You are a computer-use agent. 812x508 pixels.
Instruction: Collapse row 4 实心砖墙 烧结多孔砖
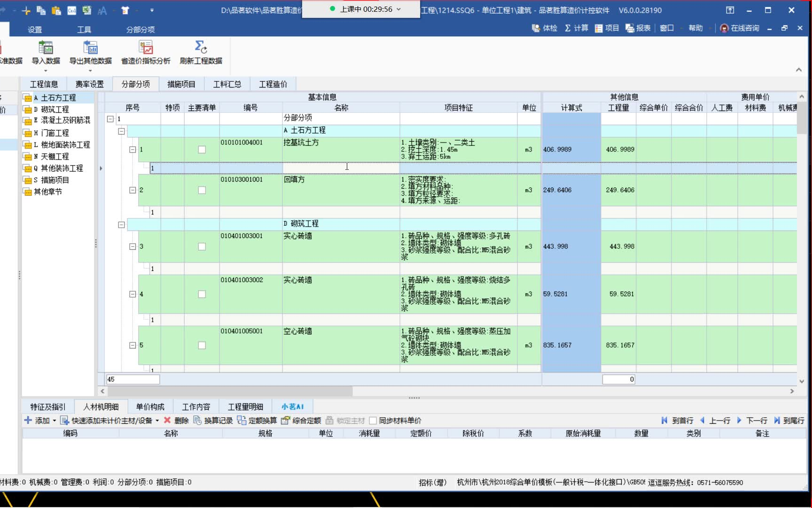point(133,294)
